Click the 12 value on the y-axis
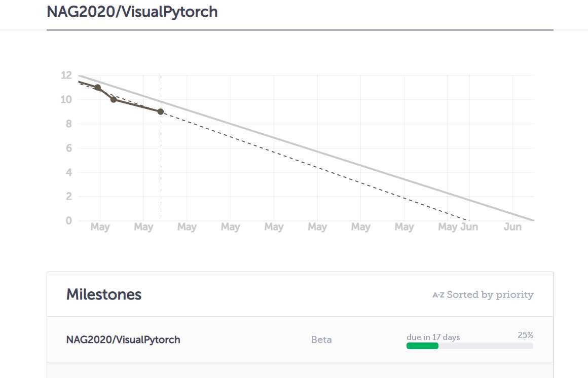Viewport: 588px width, 378px height. tap(66, 75)
